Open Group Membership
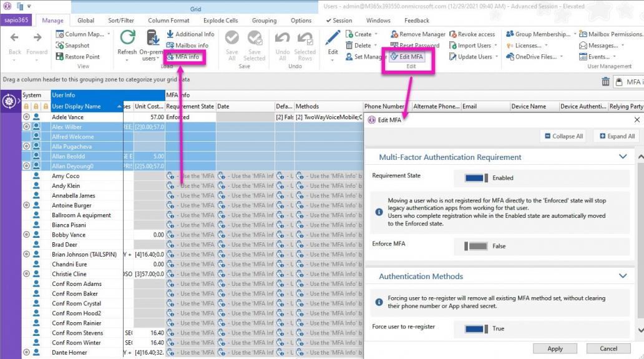This screenshot has height=359, width=644. (541, 34)
